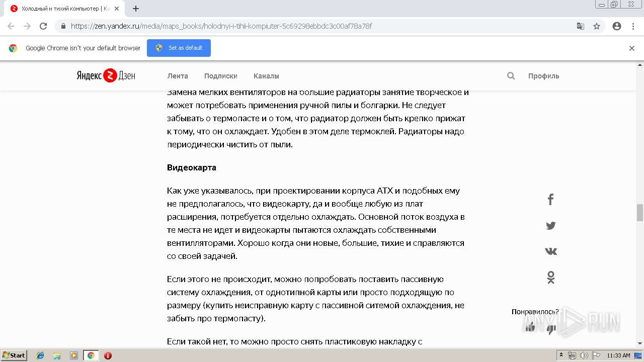
Task: Open the Каналы section
Action: 266,76
